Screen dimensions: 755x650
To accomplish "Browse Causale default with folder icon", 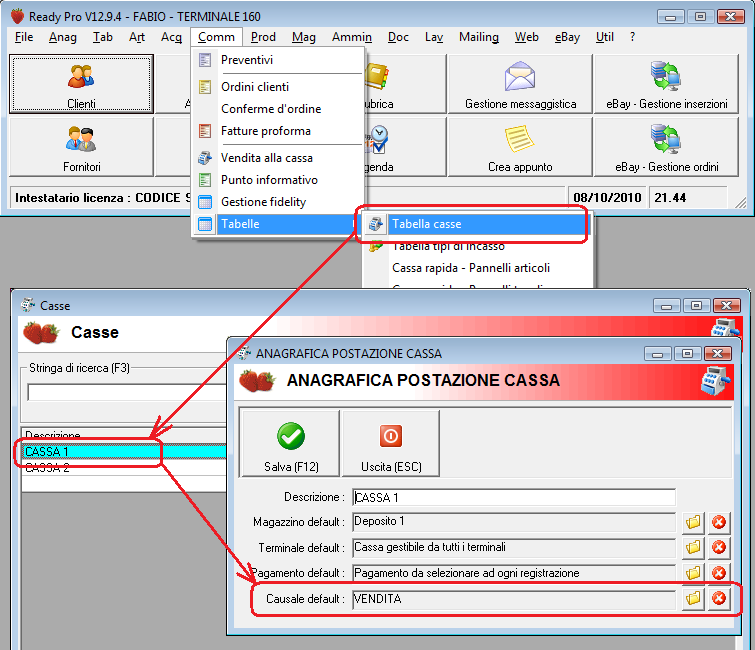I will point(693,598).
